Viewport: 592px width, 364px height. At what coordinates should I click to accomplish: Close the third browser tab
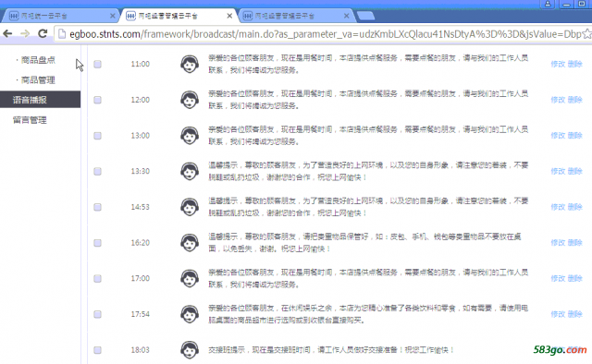[x=347, y=16]
